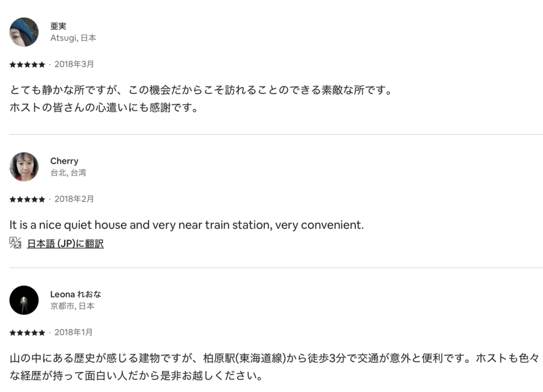Click the 台北, 台湾 location text
This screenshot has width=543, height=392.
[68, 173]
